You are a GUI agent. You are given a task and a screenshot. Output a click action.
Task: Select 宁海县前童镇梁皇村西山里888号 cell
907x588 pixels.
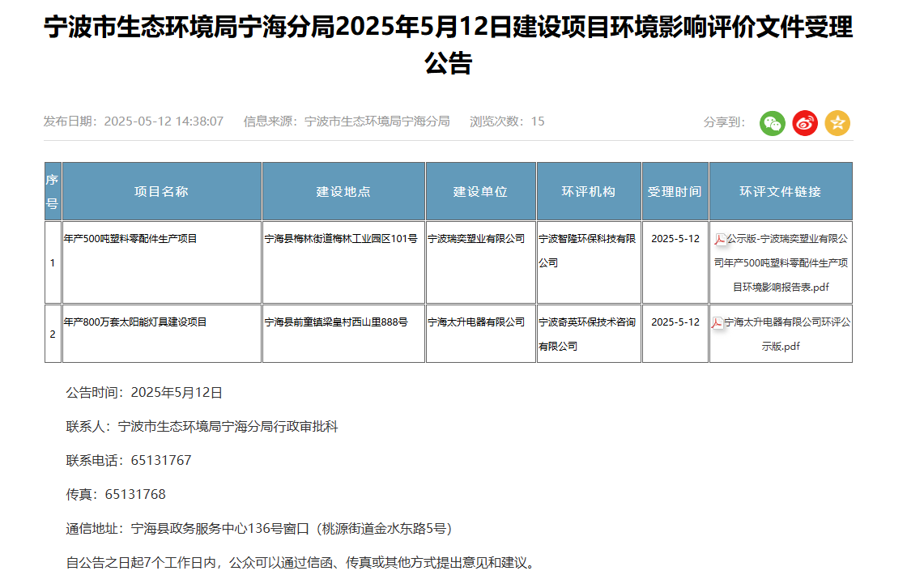(343, 334)
